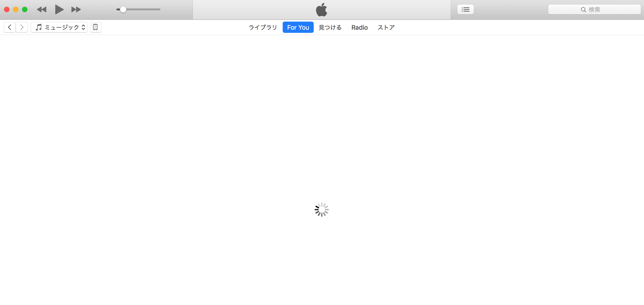The width and height of the screenshot is (644, 305).
Task: Switch to the Radio tab
Action: click(359, 27)
